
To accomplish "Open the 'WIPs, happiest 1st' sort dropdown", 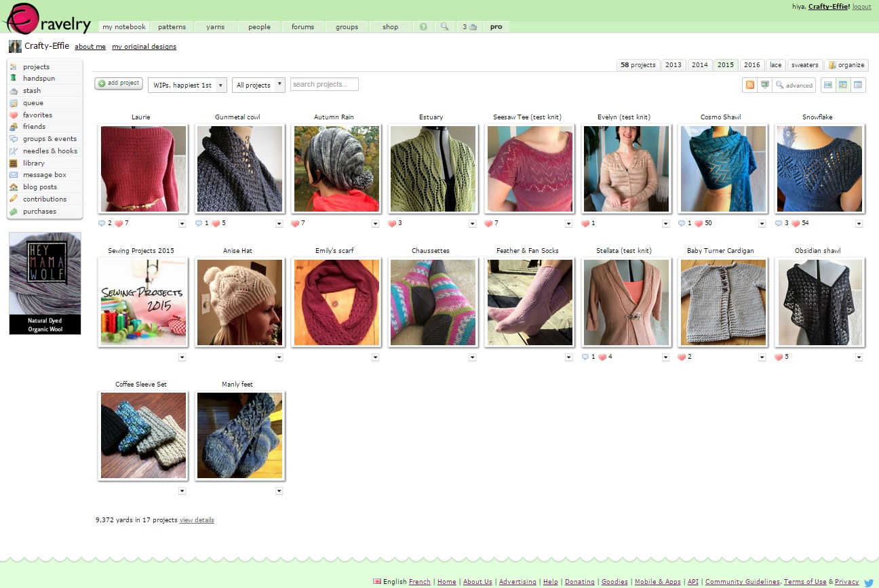I will [x=187, y=85].
